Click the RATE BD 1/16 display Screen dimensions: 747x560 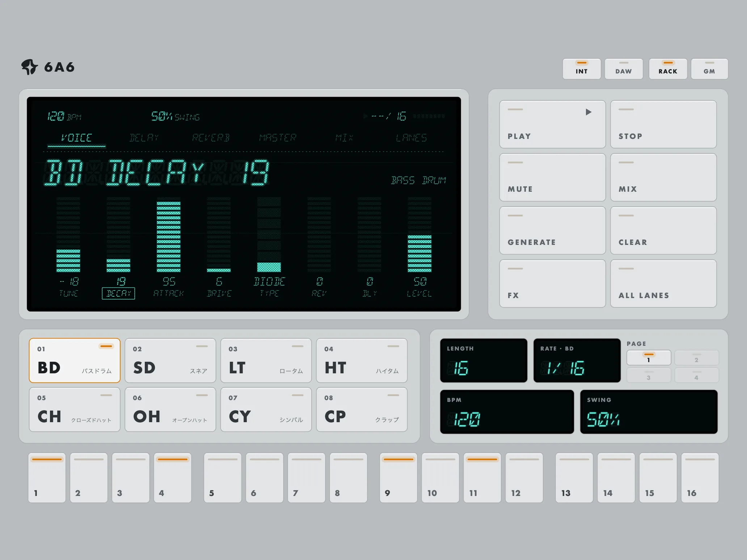tap(577, 360)
